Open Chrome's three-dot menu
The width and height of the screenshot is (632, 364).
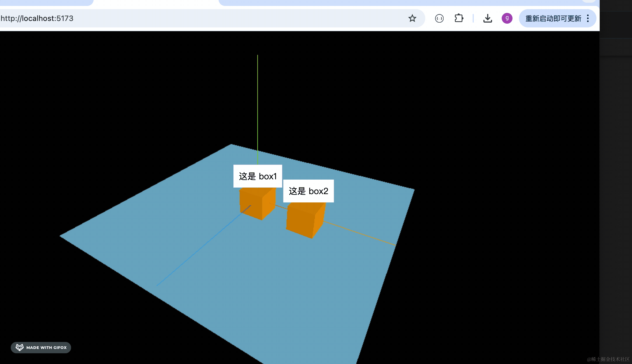coord(588,18)
